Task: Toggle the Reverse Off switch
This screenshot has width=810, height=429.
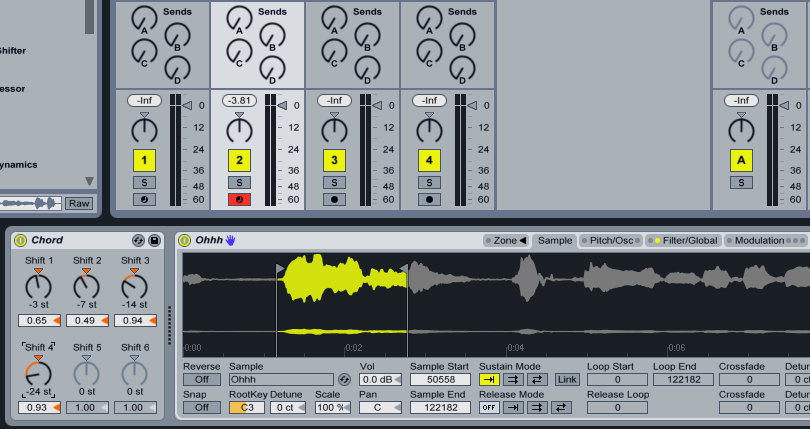Action: tap(201, 380)
